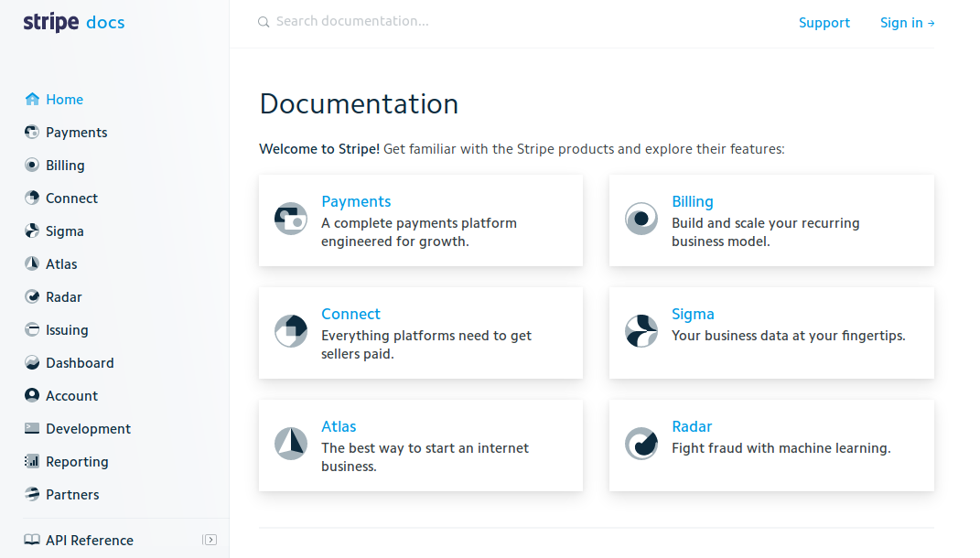
Task: Focus the Search documentation field
Action: (352, 21)
